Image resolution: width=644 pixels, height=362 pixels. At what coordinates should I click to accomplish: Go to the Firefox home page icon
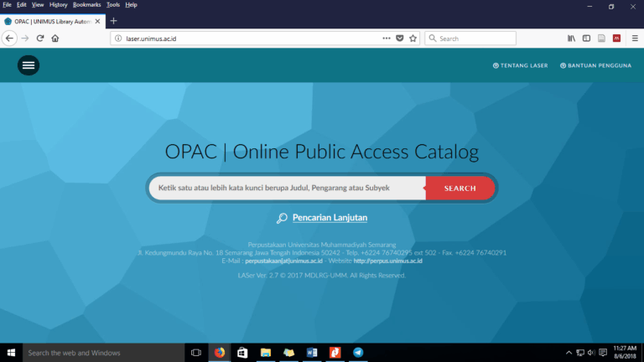[x=55, y=39]
